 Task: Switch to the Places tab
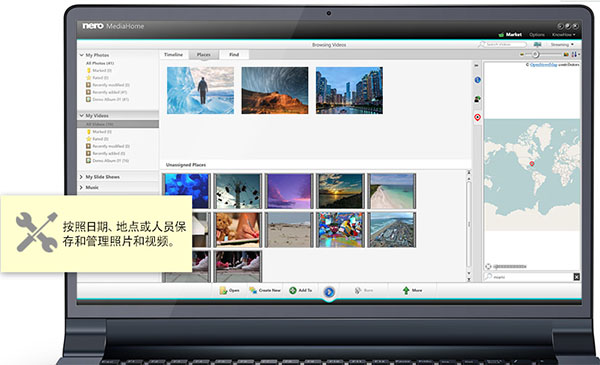point(204,55)
